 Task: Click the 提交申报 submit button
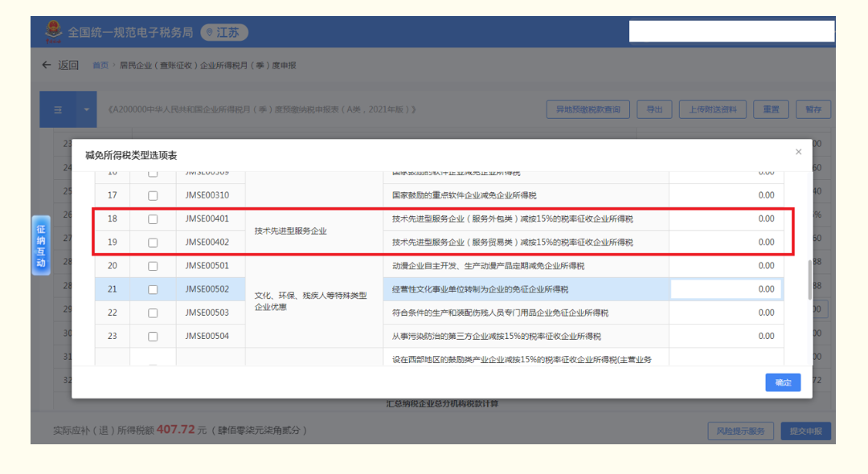tap(806, 431)
